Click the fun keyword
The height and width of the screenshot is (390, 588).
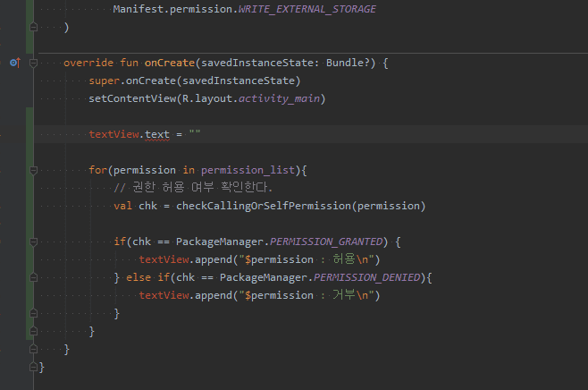point(129,63)
